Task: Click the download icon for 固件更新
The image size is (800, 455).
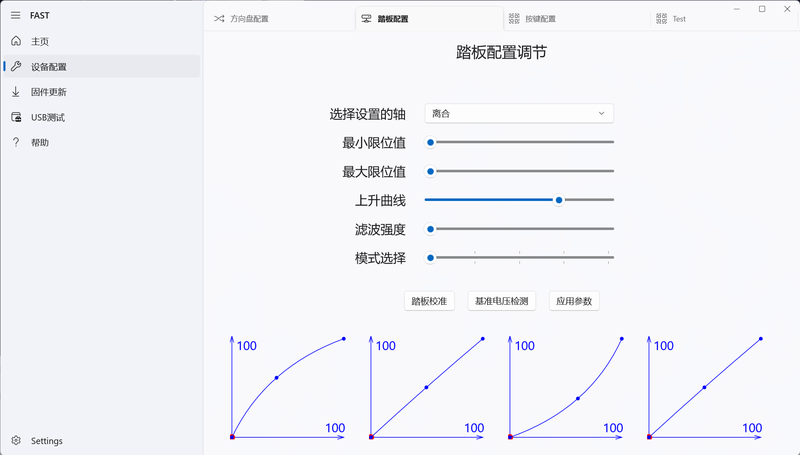Action: [16, 92]
